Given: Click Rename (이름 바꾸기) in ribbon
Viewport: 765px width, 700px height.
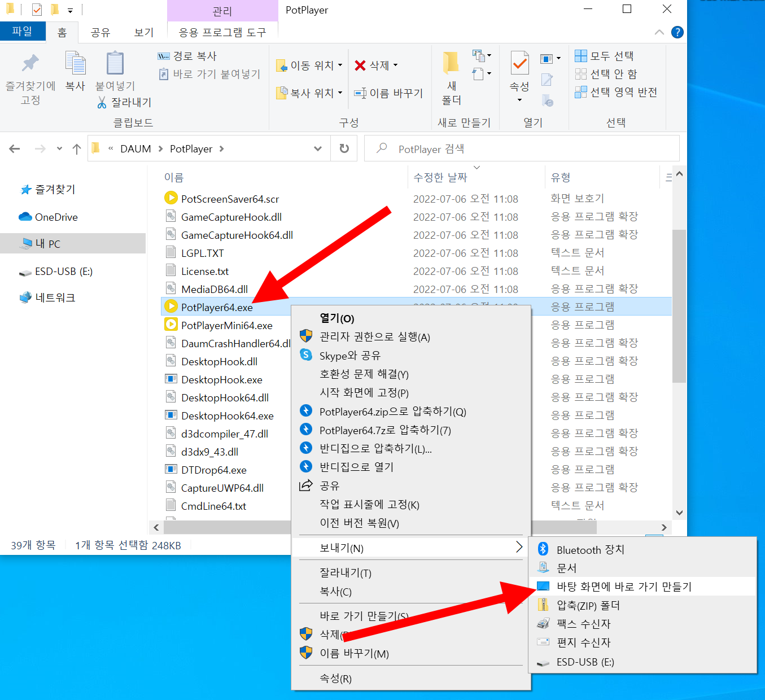Looking at the screenshot, I should [x=388, y=93].
